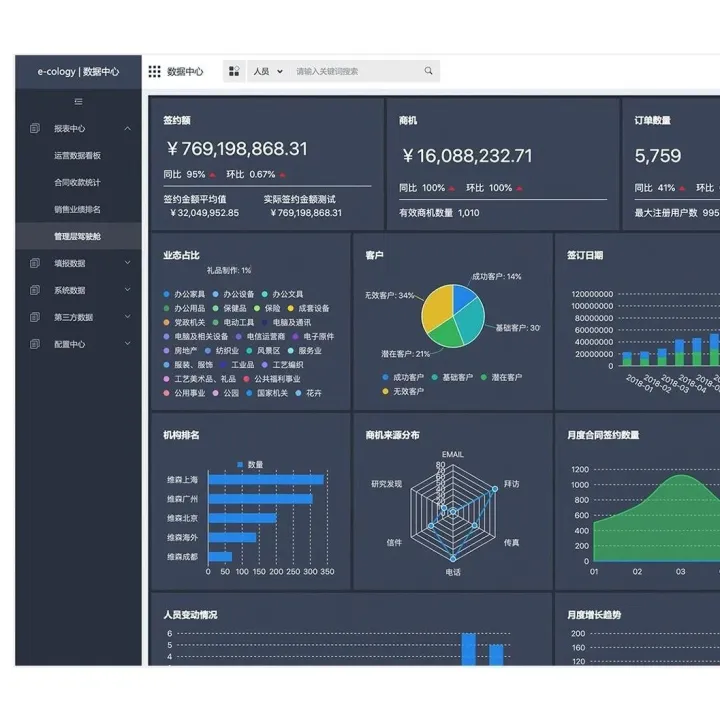Collapse the 报表中心 menu chevron
Image resolution: width=720 pixels, height=721 pixels.
click(x=127, y=129)
